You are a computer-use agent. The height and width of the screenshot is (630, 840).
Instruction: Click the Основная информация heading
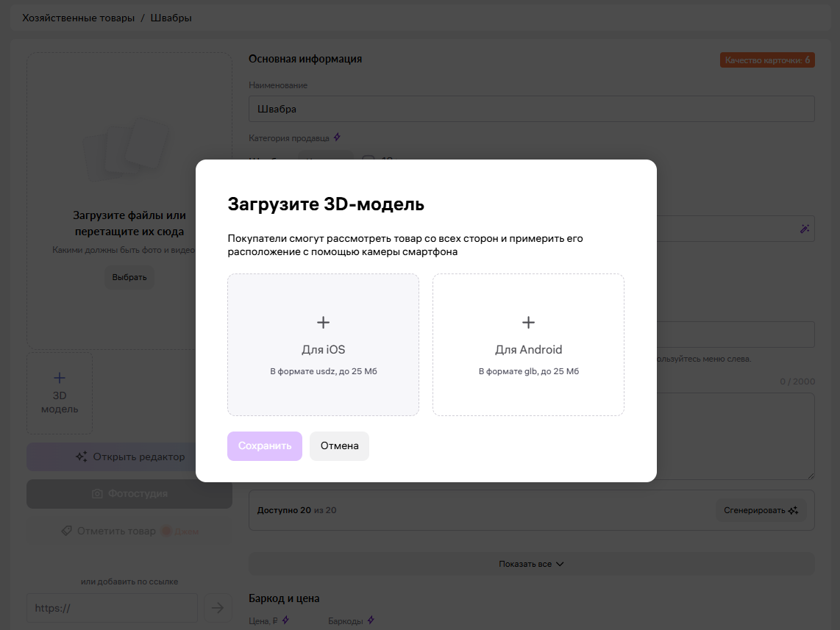point(305,59)
